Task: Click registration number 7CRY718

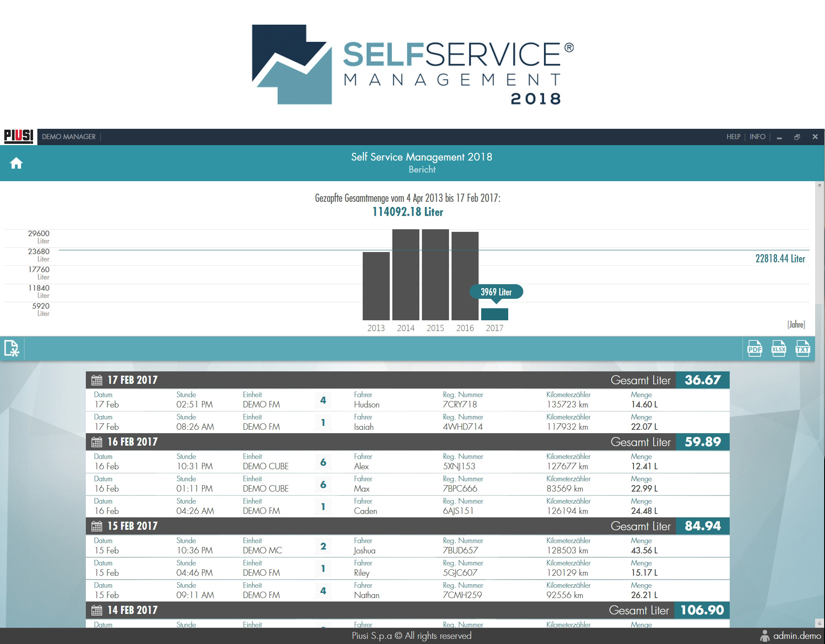Action: [x=460, y=404]
